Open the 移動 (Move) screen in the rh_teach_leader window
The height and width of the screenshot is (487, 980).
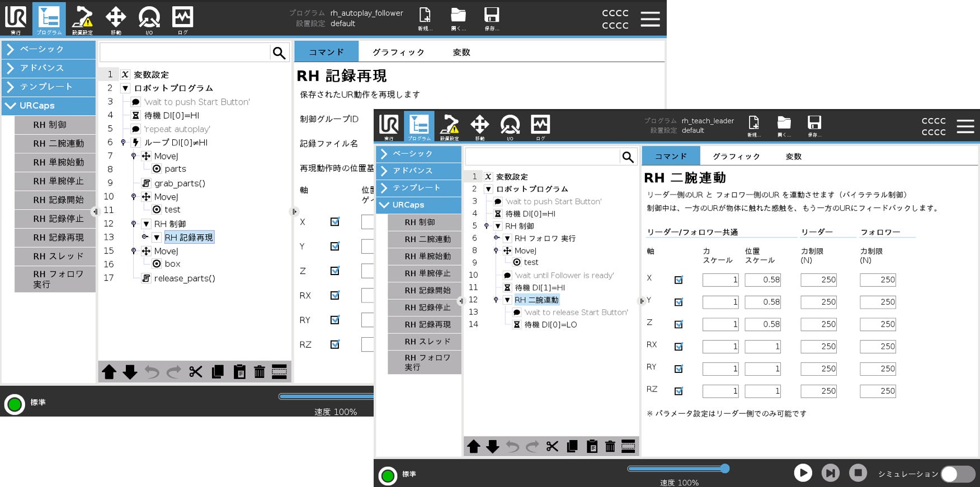(x=480, y=127)
